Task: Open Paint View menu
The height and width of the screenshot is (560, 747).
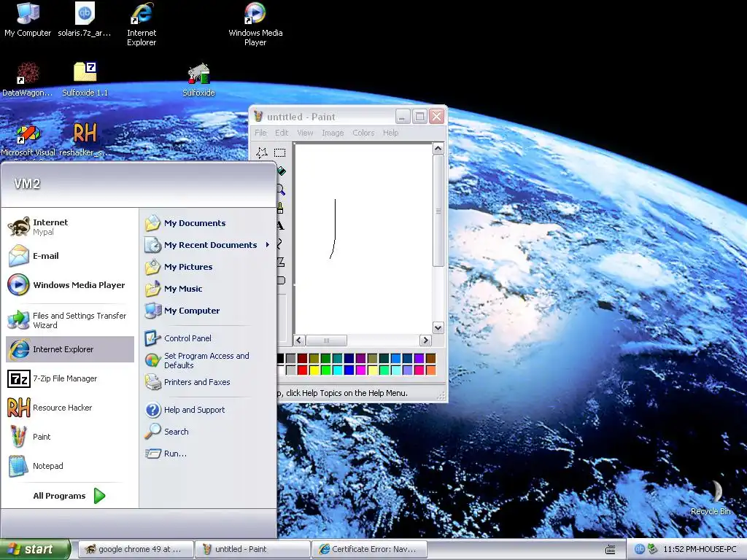Action: [x=305, y=133]
